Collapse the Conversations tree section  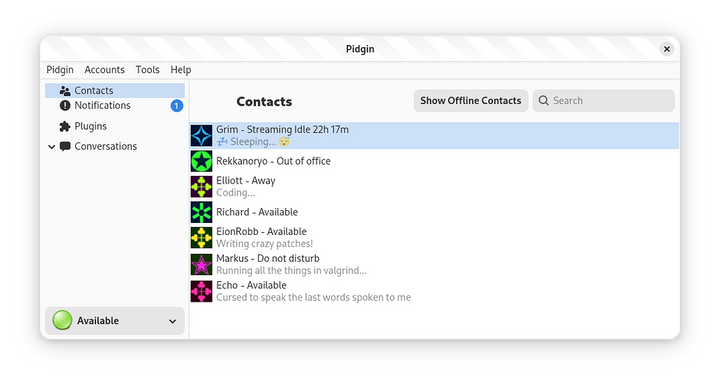click(x=51, y=147)
